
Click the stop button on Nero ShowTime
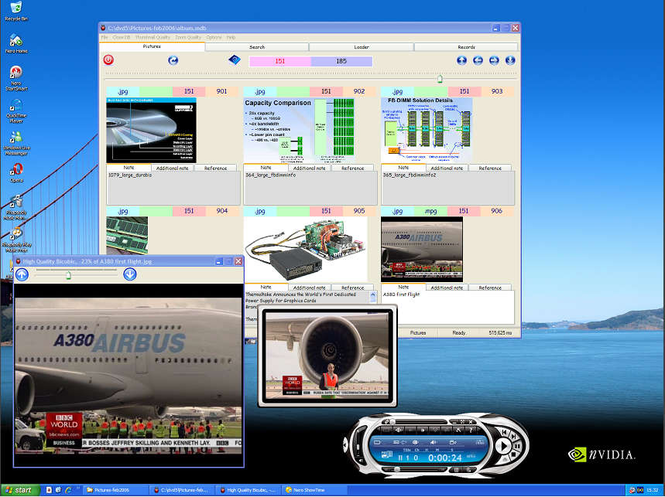tap(514, 455)
